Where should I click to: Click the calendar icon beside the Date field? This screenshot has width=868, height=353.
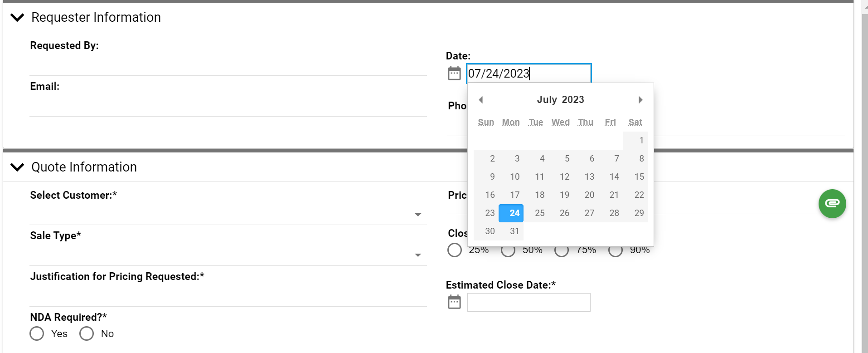[x=454, y=73]
